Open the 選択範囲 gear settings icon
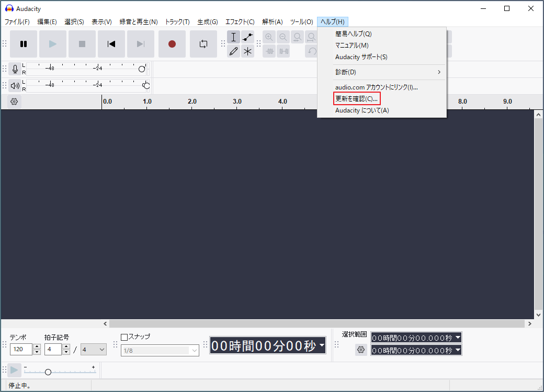 click(361, 350)
